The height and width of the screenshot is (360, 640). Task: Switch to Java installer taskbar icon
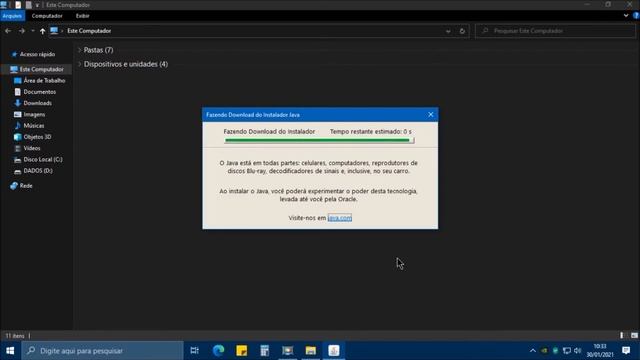(334, 351)
